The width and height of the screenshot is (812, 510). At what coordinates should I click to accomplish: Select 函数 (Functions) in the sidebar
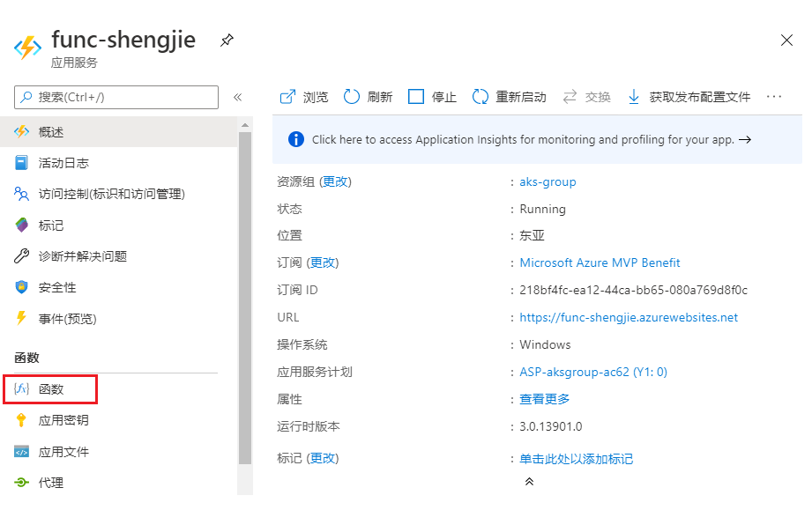[x=51, y=388]
